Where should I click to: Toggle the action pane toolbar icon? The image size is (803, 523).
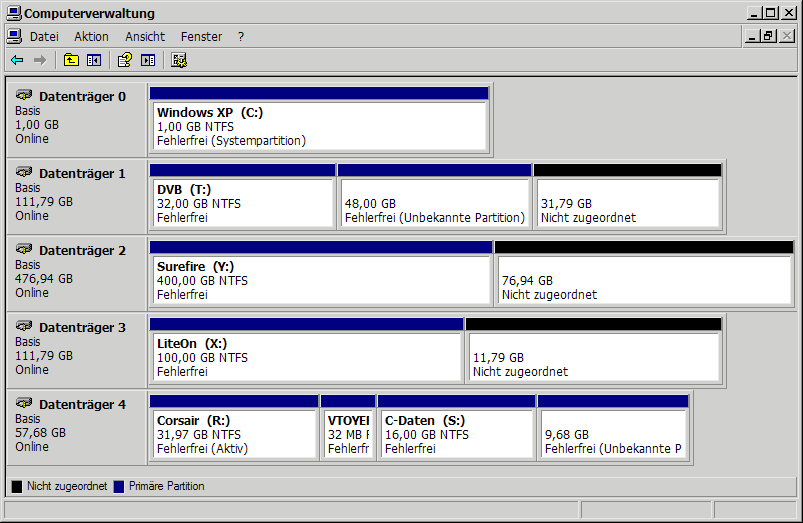tap(148, 60)
